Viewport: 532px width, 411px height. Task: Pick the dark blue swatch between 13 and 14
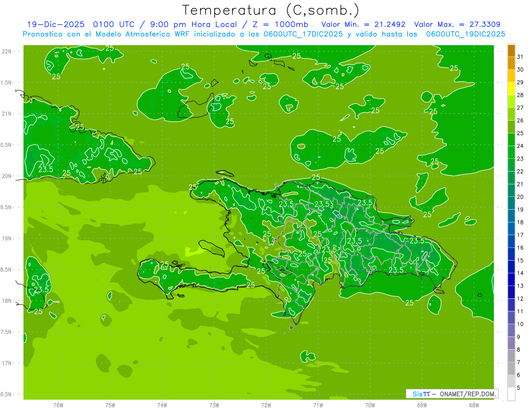[511, 280]
